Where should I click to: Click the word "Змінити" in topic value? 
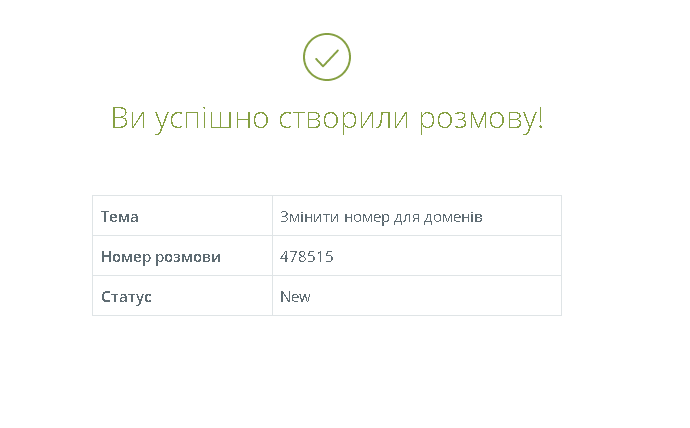(x=309, y=217)
